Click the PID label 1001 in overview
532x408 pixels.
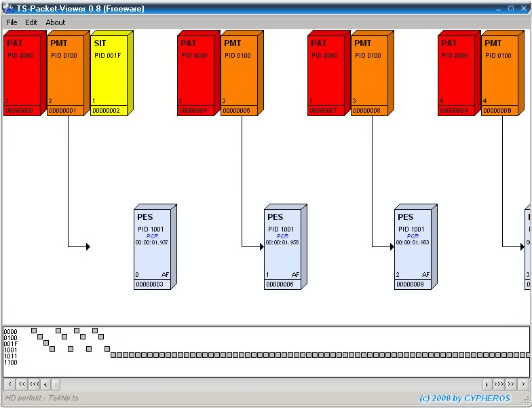point(11,350)
